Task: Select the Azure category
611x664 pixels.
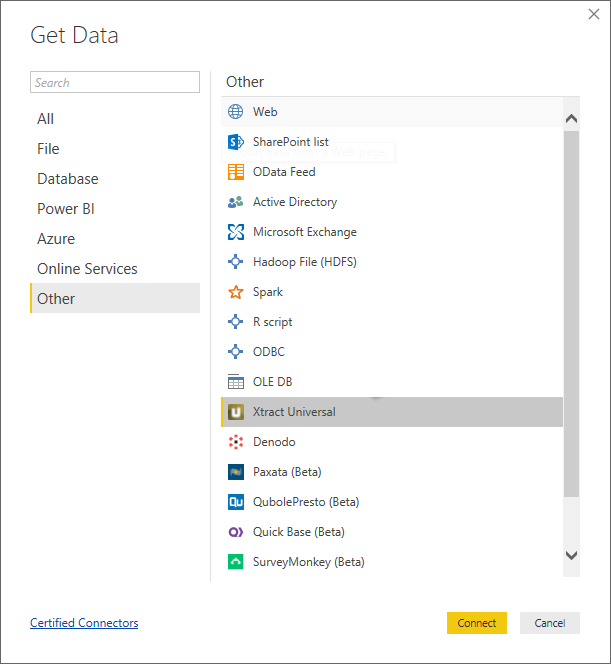Action: click(115, 239)
